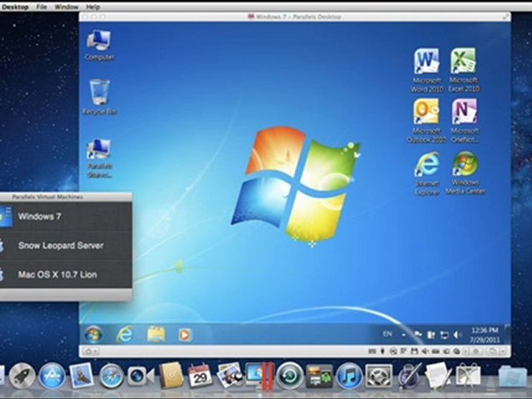Image resolution: width=532 pixels, height=399 pixels.
Task: Open Mail from the Dock
Action: coord(81,376)
